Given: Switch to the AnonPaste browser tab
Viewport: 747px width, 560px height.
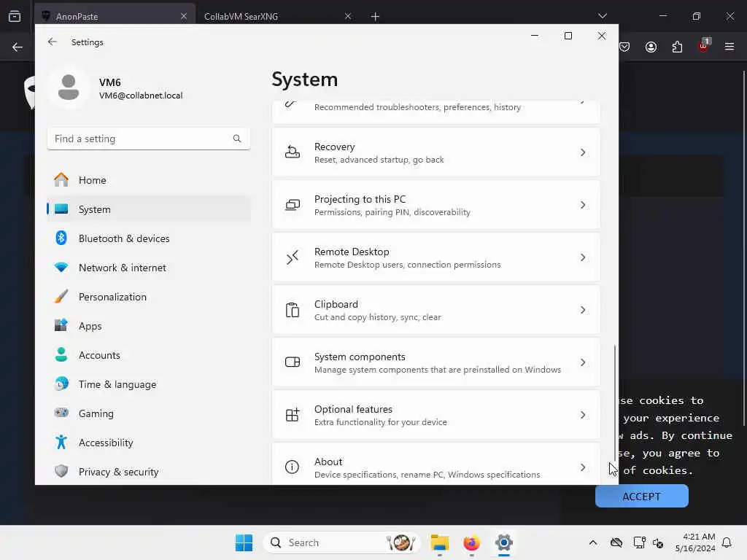Looking at the screenshot, I should pyautogui.click(x=115, y=16).
